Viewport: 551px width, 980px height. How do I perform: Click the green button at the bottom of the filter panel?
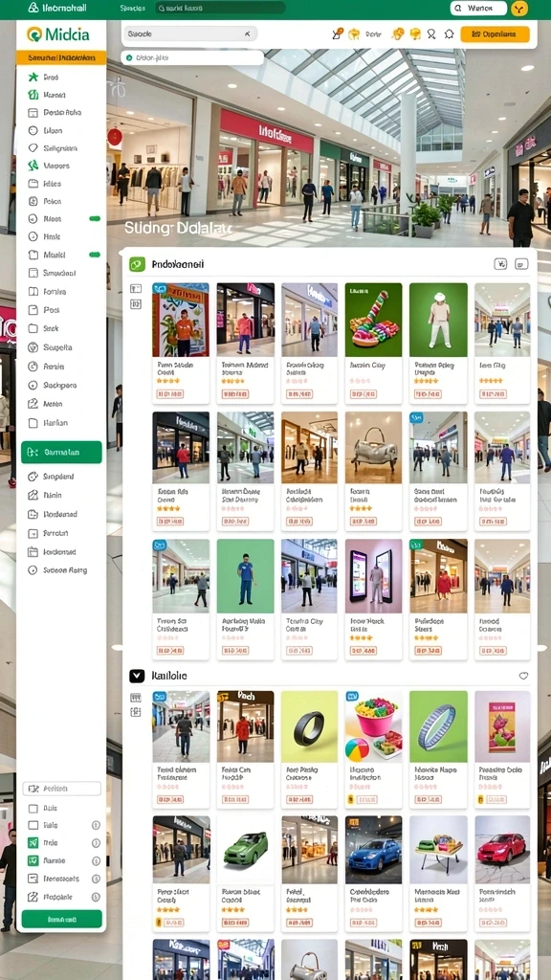(x=61, y=919)
